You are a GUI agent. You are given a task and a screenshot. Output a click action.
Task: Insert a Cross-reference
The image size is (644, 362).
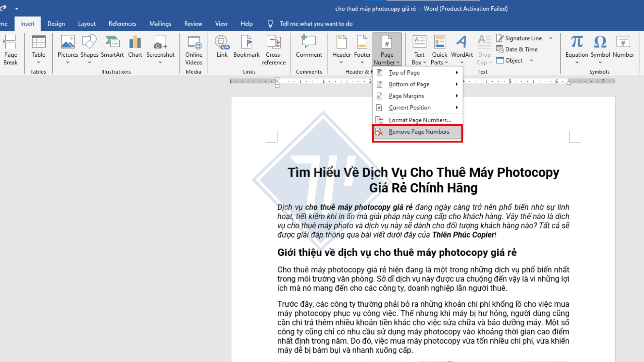pyautogui.click(x=274, y=49)
